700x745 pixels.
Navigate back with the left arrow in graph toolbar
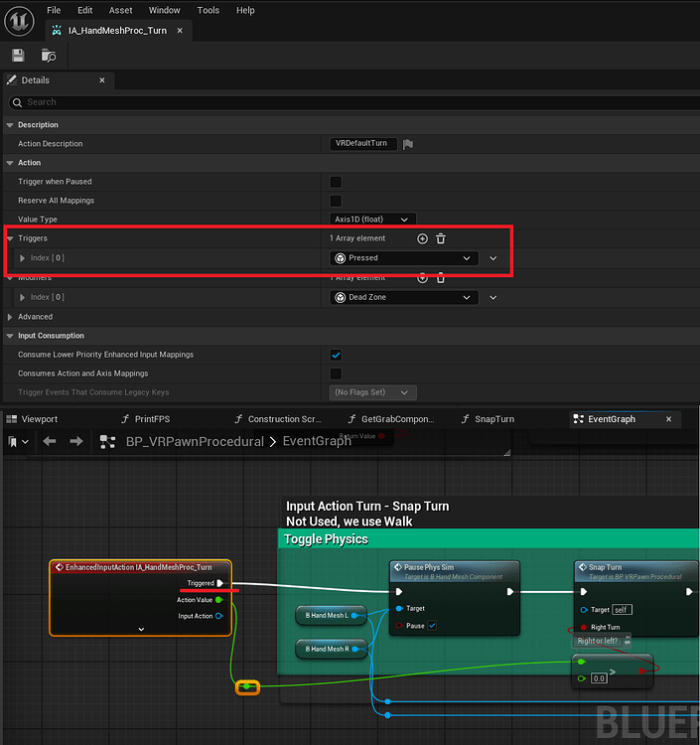click(x=50, y=441)
